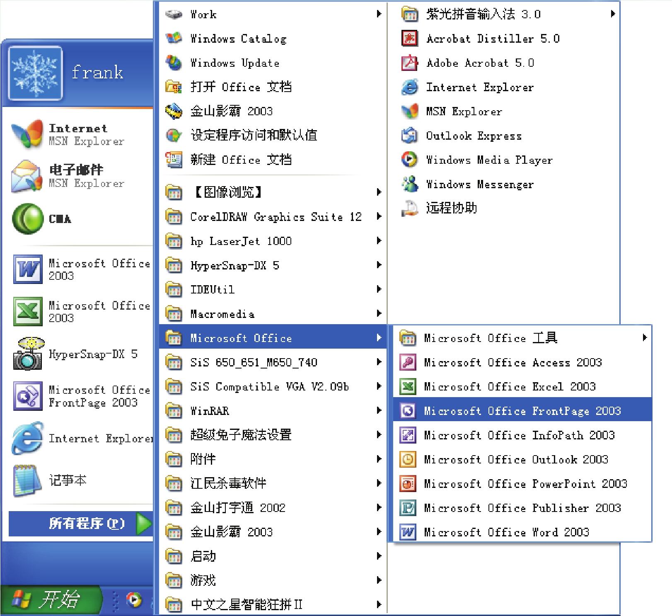Open Internet Explorer from the start panel list

coord(81,438)
